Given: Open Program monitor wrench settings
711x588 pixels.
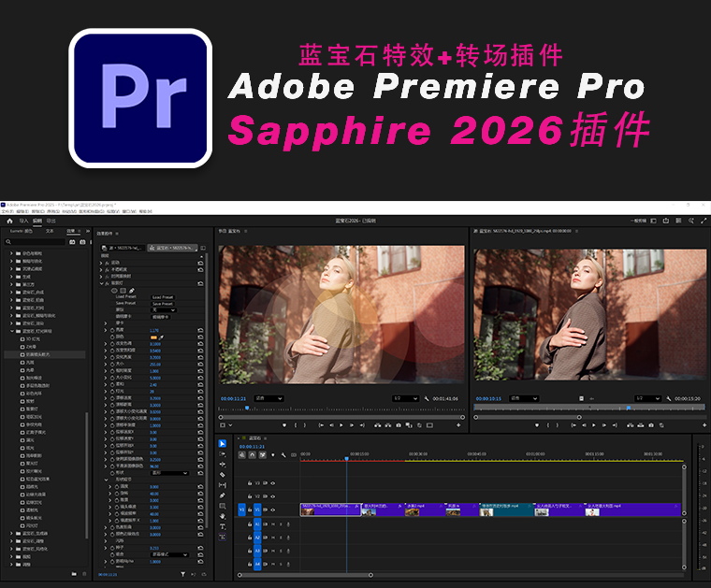Looking at the screenshot, I should pyautogui.click(x=427, y=398).
